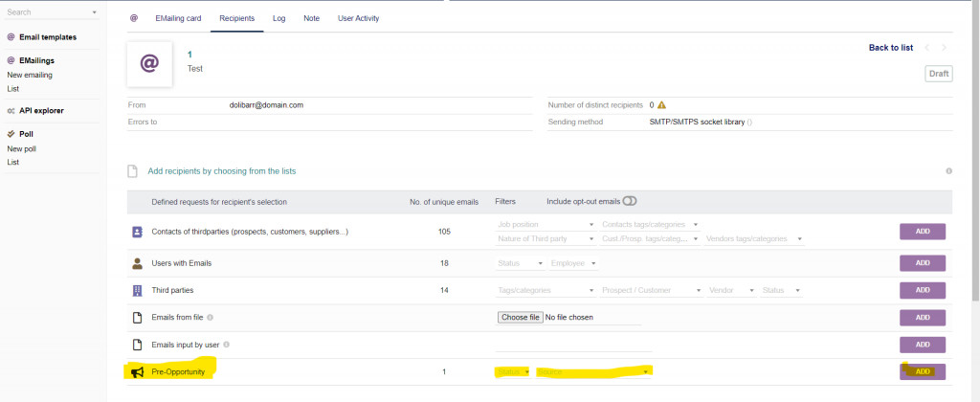Click the warning icon beside distinct recipients
The width and height of the screenshot is (980, 402).
[x=662, y=105]
